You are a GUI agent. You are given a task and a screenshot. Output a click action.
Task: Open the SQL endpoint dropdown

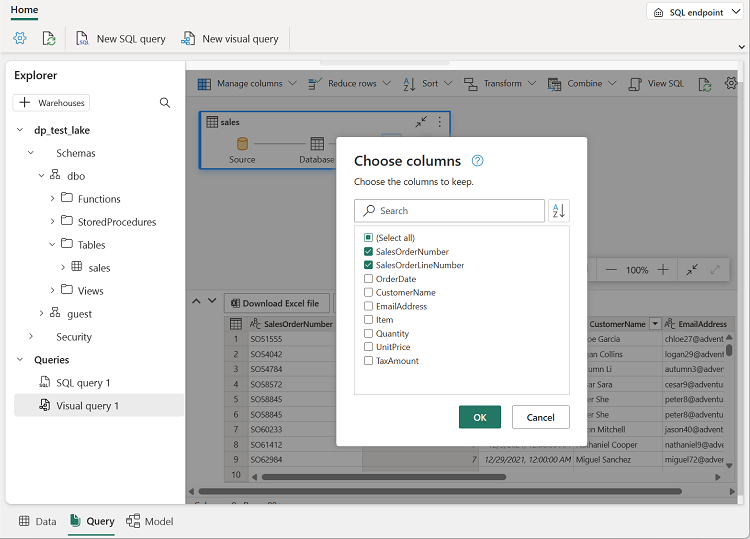(x=694, y=12)
